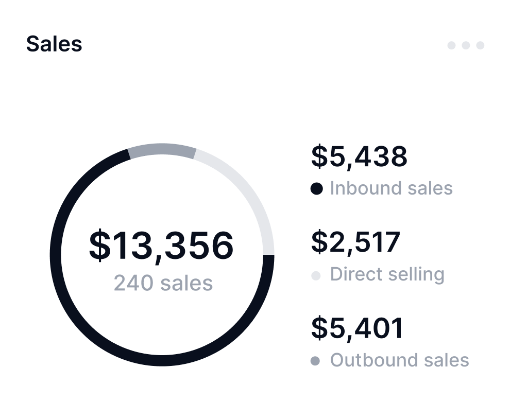Viewport: 510px width, 420px height.
Task: Select the gray Outbound sales chart segment
Action: [x=162, y=149]
